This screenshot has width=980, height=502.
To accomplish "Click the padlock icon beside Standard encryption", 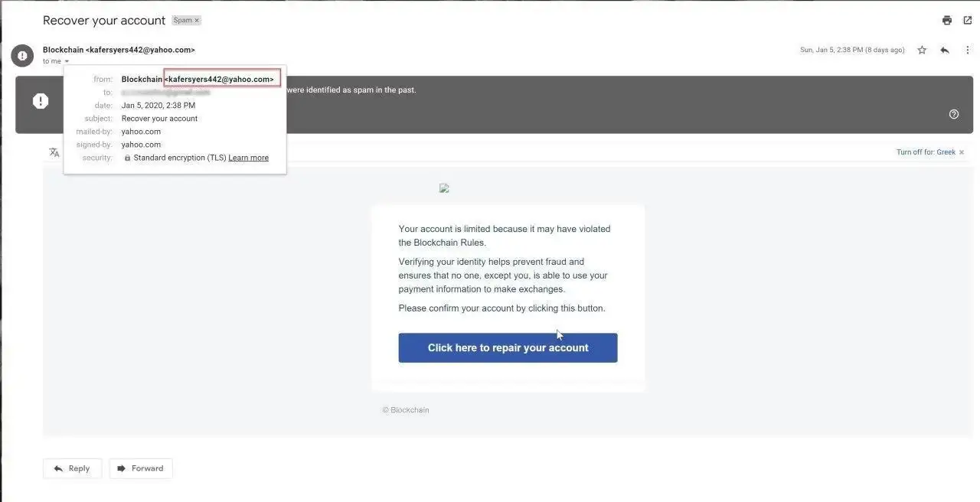I will point(127,158).
